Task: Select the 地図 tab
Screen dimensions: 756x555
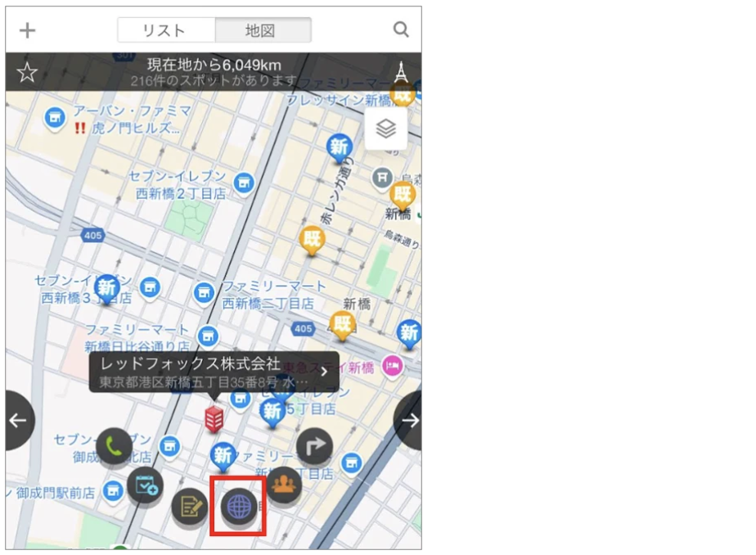Action: coord(263,30)
